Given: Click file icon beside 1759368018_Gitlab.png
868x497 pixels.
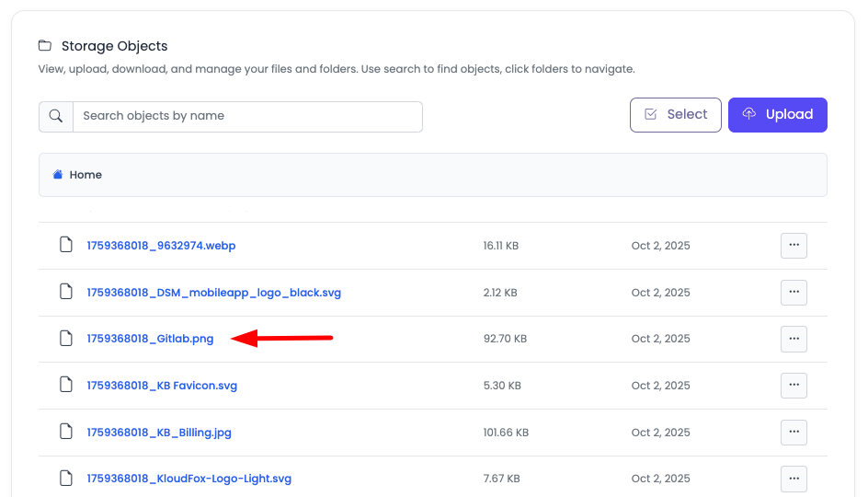Looking at the screenshot, I should 65,339.
